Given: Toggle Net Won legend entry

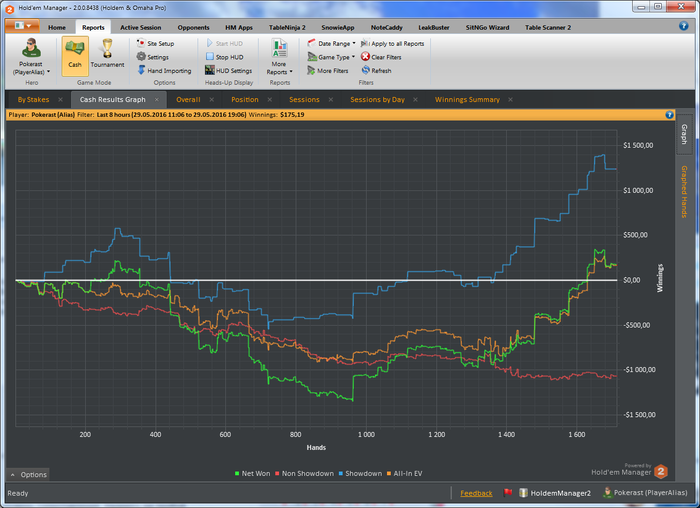Looking at the screenshot, I should (x=252, y=474).
